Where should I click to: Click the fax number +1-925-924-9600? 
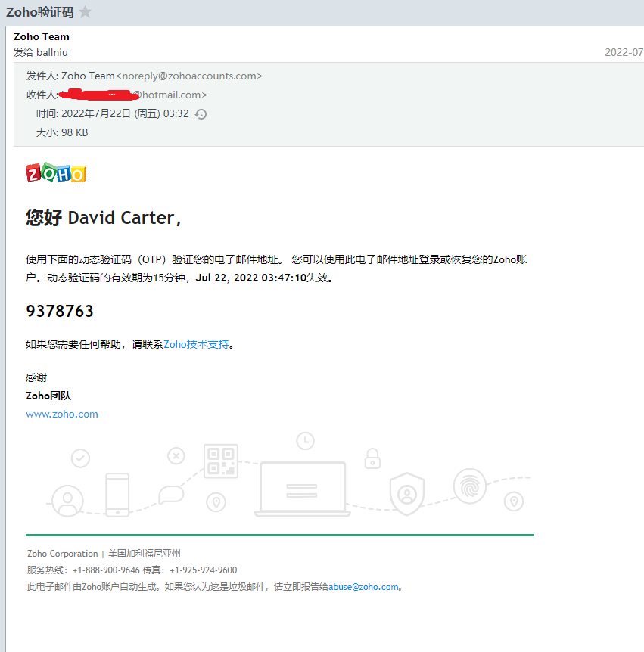(x=203, y=570)
